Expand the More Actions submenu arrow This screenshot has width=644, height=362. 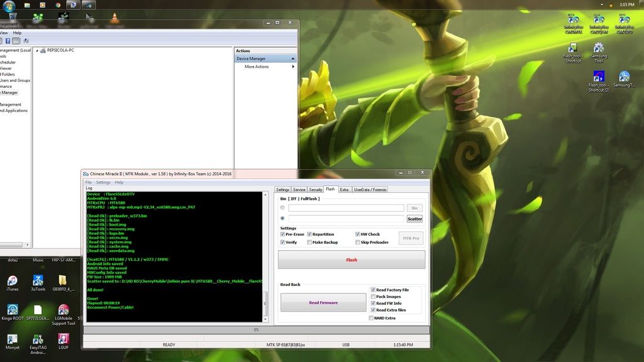tap(293, 67)
